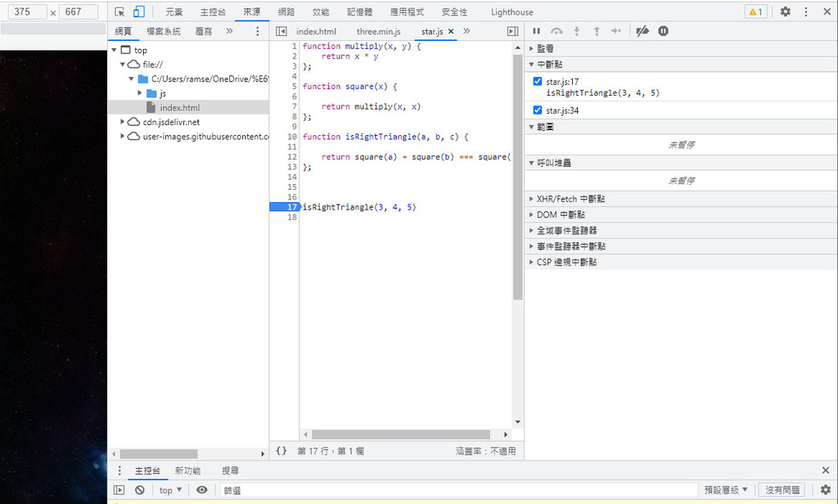Show more editor tabs chevron
Screen dimensions: 838x504
466,31
